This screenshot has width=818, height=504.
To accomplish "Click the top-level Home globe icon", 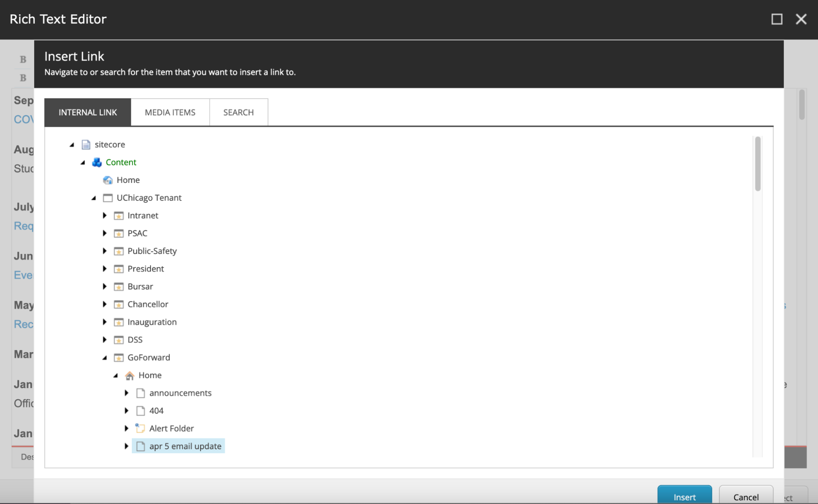I will [x=108, y=180].
